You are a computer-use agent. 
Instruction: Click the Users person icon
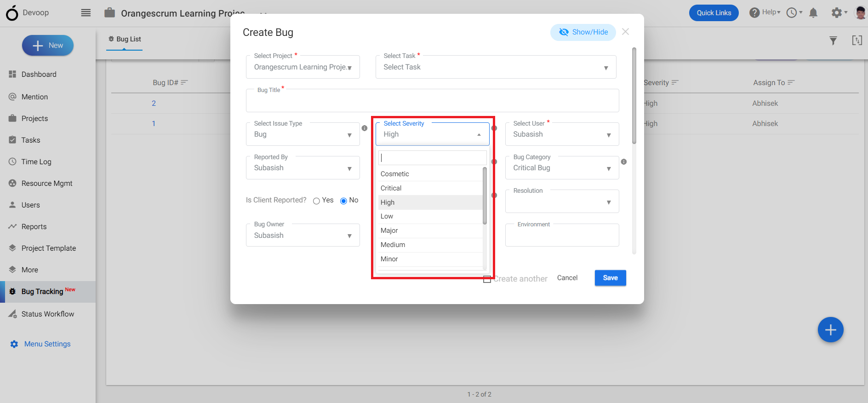tap(12, 205)
